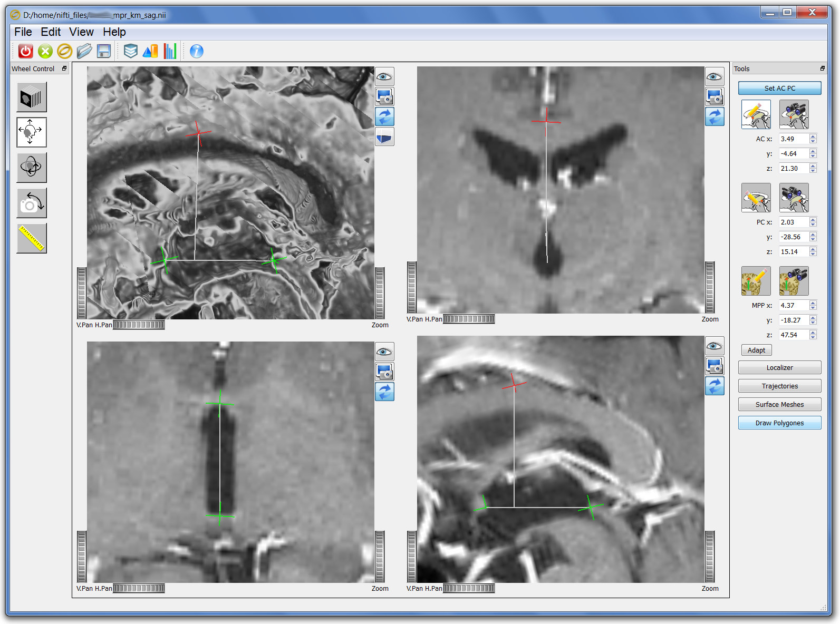
Task: Click the save floppy disk icon
Action: click(x=104, y=51)
